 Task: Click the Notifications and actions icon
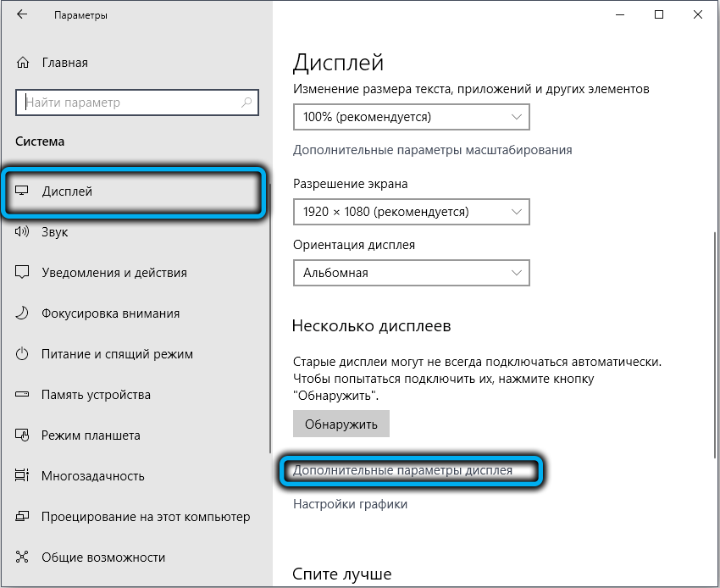pyautogui.click(x=23, y=273)
